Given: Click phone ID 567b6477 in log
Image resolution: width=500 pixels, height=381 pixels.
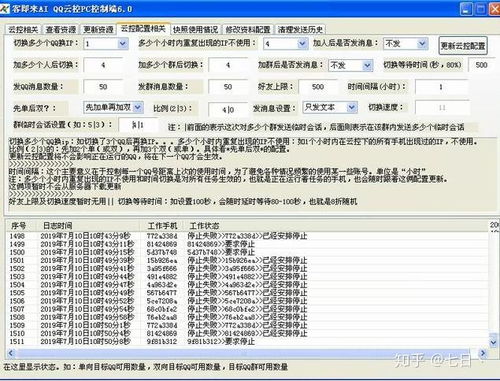Looking at the screenshot, I should (x=162, y=293).
